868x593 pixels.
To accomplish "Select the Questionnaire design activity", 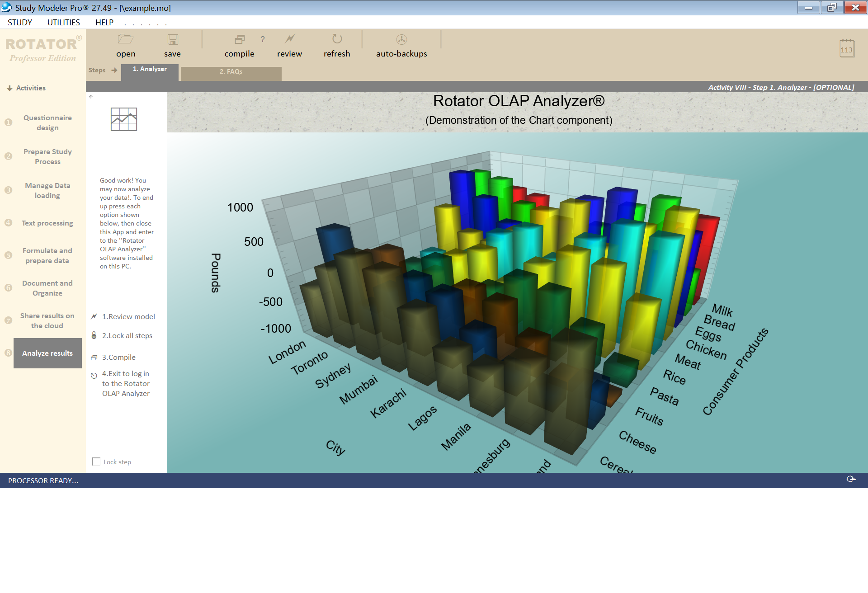I will pyautogui.click(x=47, y=122).
